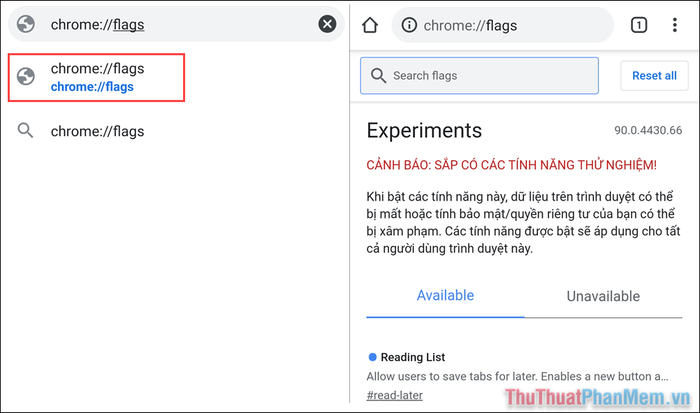This screenshot has height=413, width=700.
Task: Tap the chrome://flags text in right address bar
Action: (x=470, y=26)
